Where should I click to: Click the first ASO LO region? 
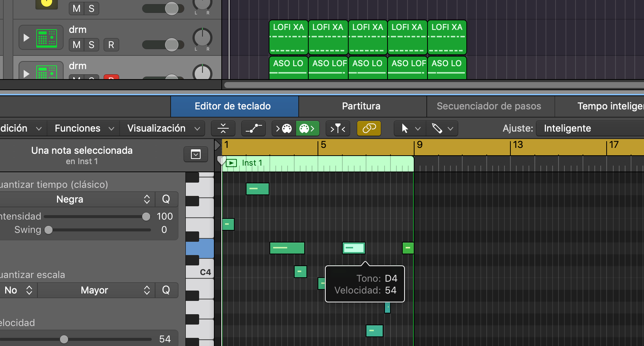pos(289,68)
